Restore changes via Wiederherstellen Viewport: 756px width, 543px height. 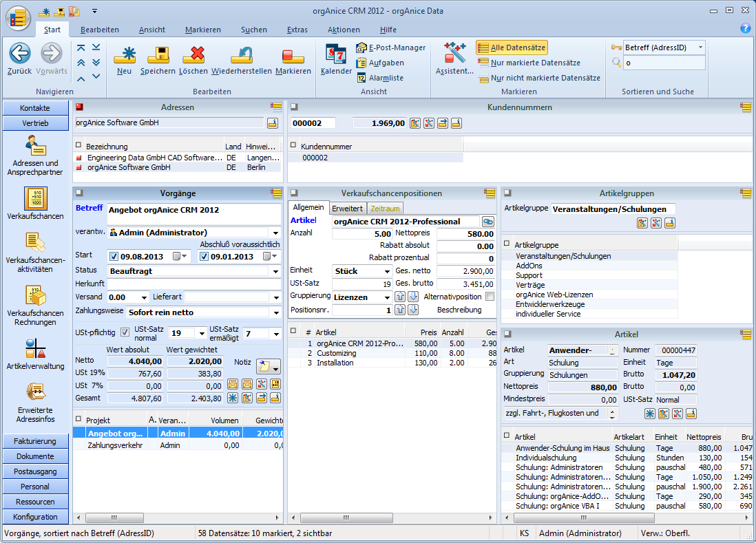(242, 61)
